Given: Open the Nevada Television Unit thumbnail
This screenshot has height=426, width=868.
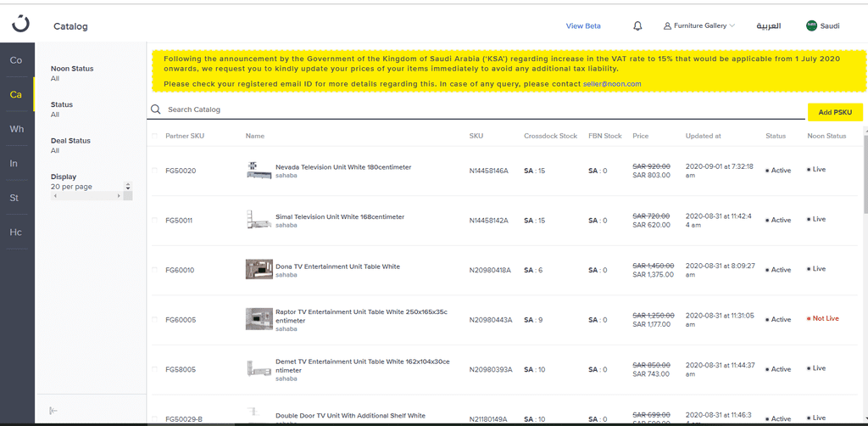Looking at the screenshot, I should 259,170.
